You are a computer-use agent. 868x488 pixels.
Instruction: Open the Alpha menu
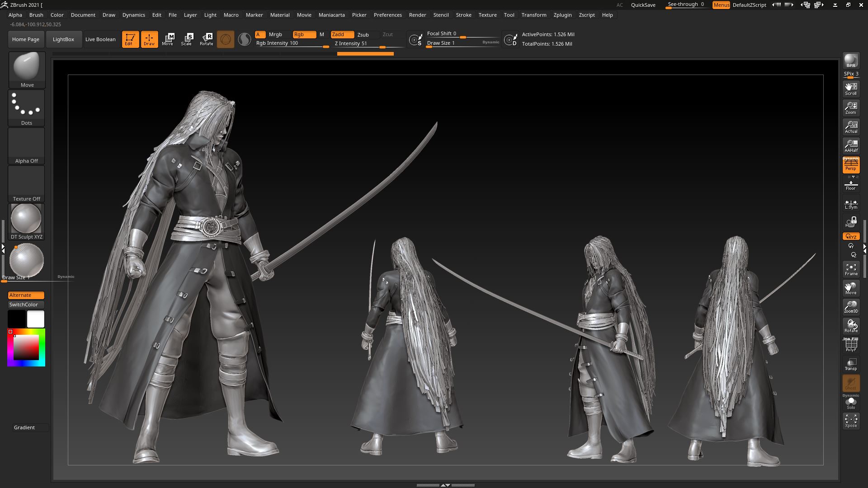tap(15, 15)
